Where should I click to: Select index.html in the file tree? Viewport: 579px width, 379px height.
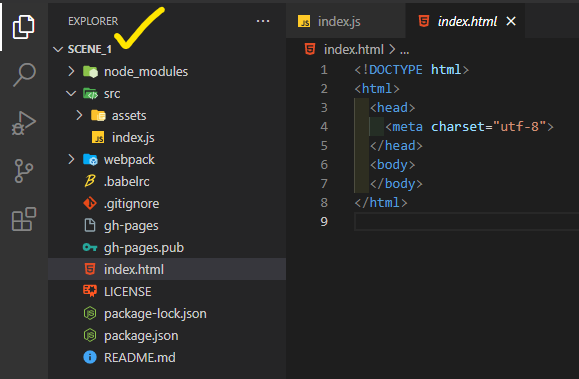coord(167,269)
